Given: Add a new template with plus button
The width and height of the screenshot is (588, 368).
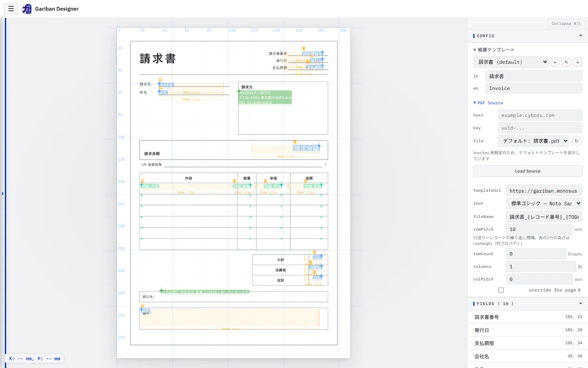Looking at the screenshot, I should pyautogui.click(x=555, y=62).
